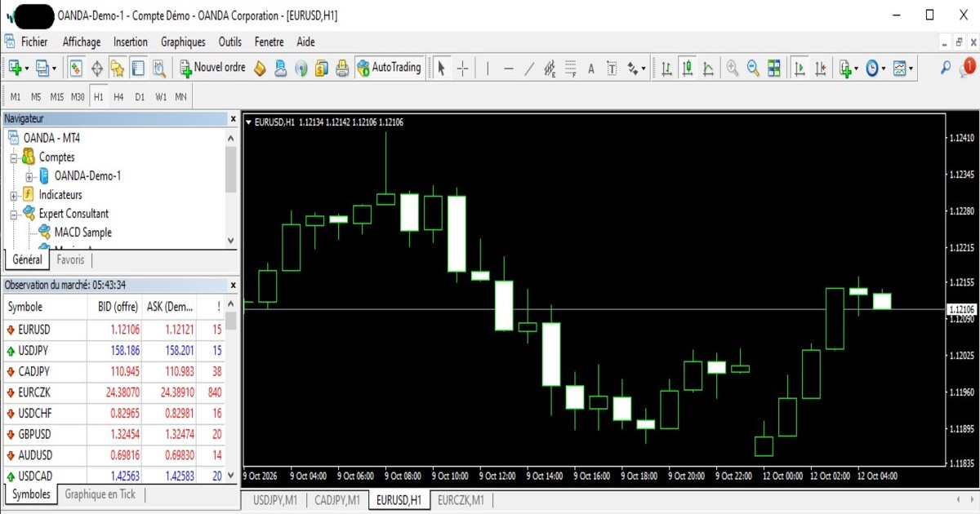The height and width of the screenshot is (514, 980).
Task: Zoom out the chart with the magnifier-minus icon
Action: click(x=753, y=69)
